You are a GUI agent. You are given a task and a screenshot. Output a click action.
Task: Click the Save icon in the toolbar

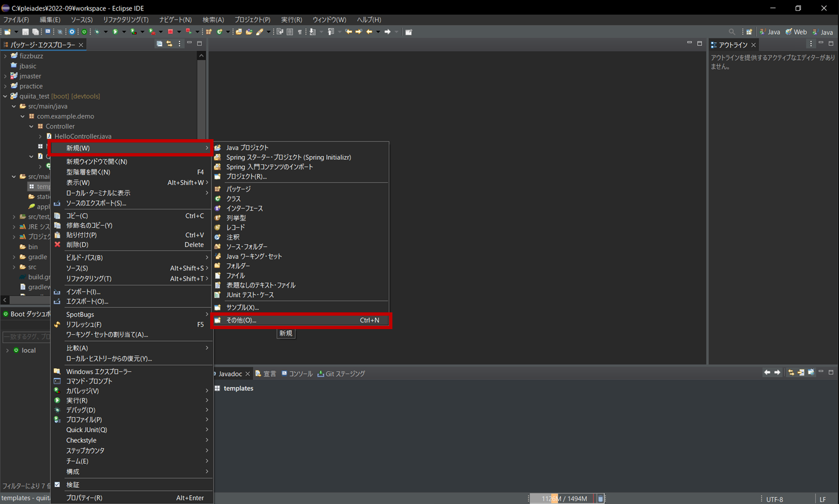click(x=25, y=32)
